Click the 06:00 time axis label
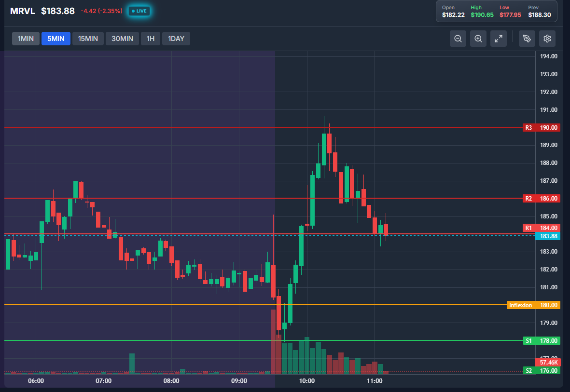 (36, 381)
